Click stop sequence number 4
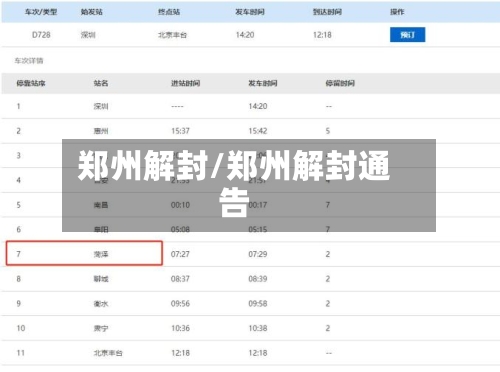Screen dimensions: 500x372 [19, 180]
